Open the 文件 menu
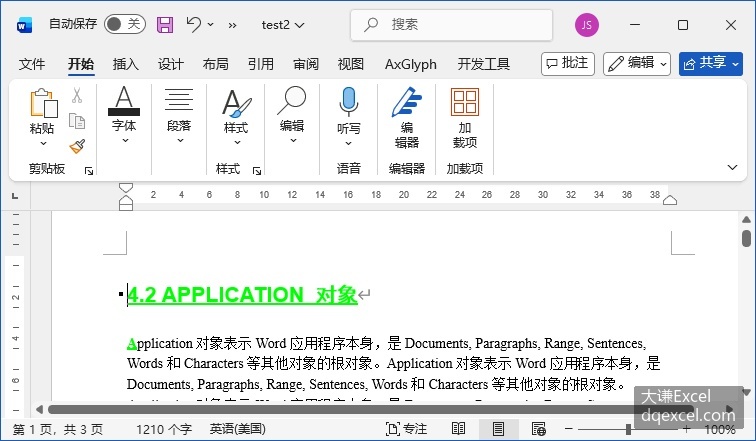The image size is (756, 441). coord(32,64)
